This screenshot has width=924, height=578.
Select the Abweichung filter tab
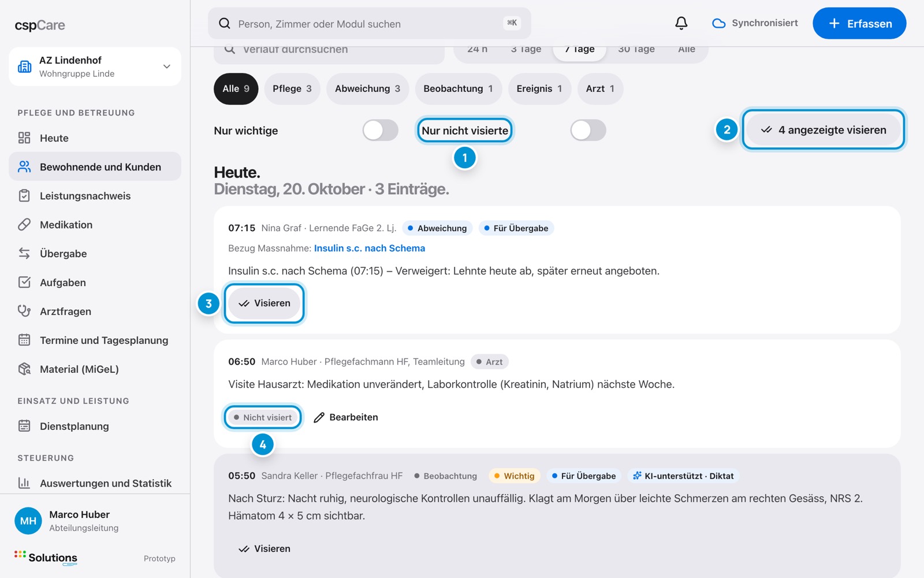368,88
